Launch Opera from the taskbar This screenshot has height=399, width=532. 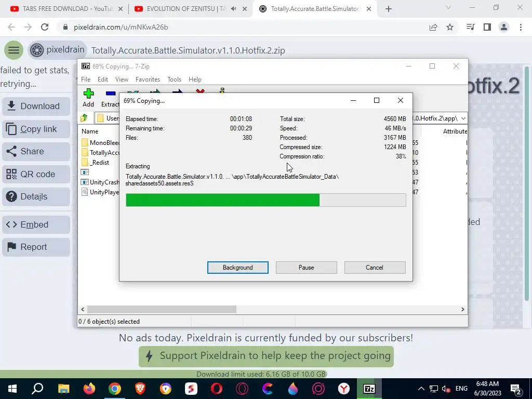tap(217, 389)
